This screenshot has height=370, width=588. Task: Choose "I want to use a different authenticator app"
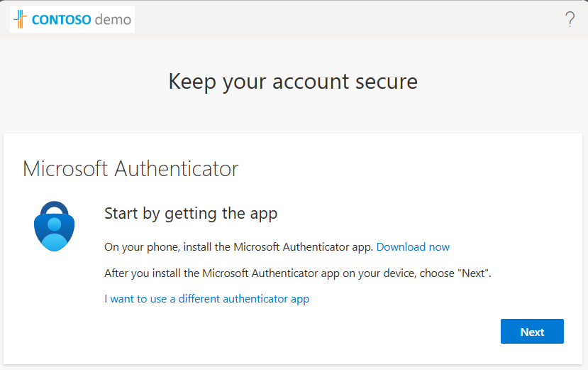(x=207, y=299)
